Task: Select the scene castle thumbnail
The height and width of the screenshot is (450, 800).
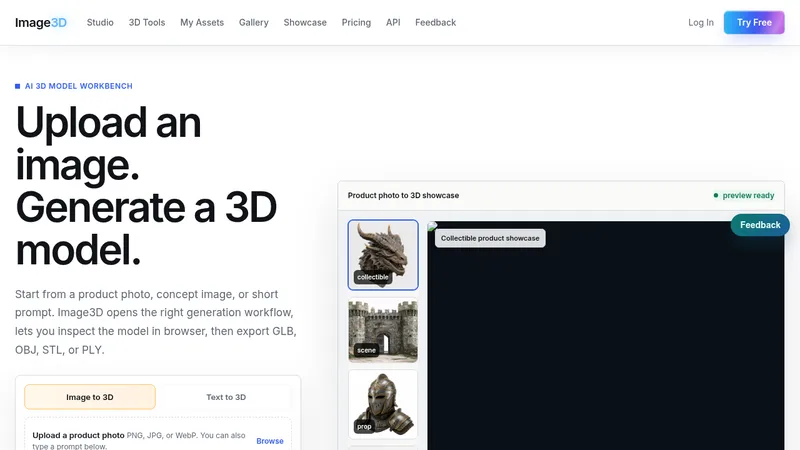Action: coord(383,331)
